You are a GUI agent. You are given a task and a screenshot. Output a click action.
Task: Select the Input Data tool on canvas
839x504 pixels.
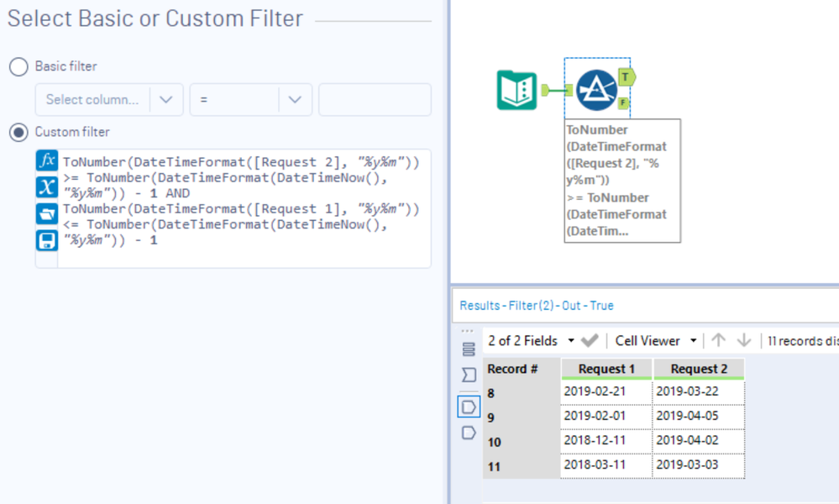click(517, 90)
